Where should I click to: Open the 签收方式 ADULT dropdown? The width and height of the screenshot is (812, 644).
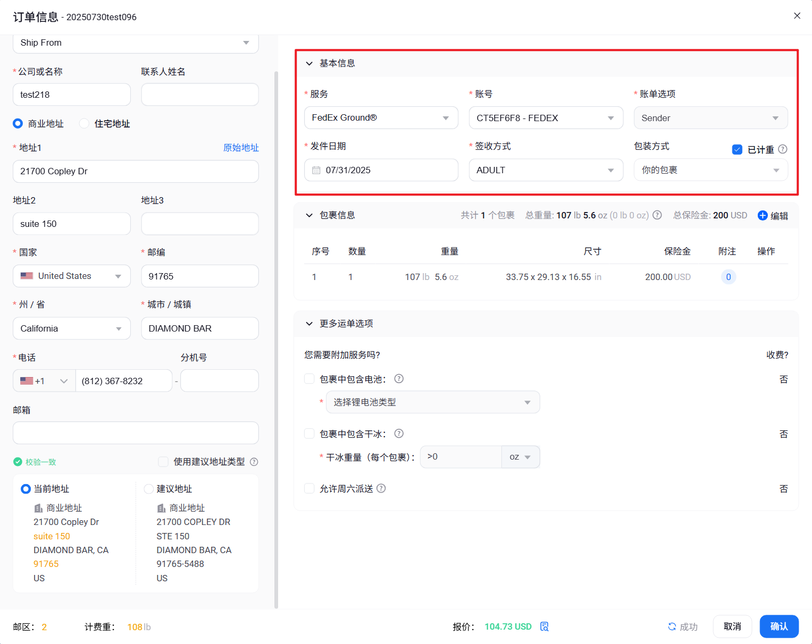click(x=546, y=170)
